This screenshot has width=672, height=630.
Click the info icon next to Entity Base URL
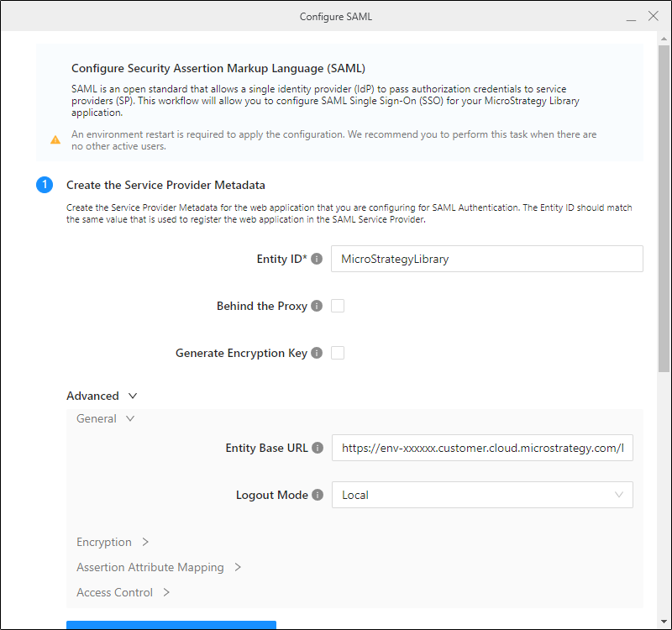(x=318, y=449)
